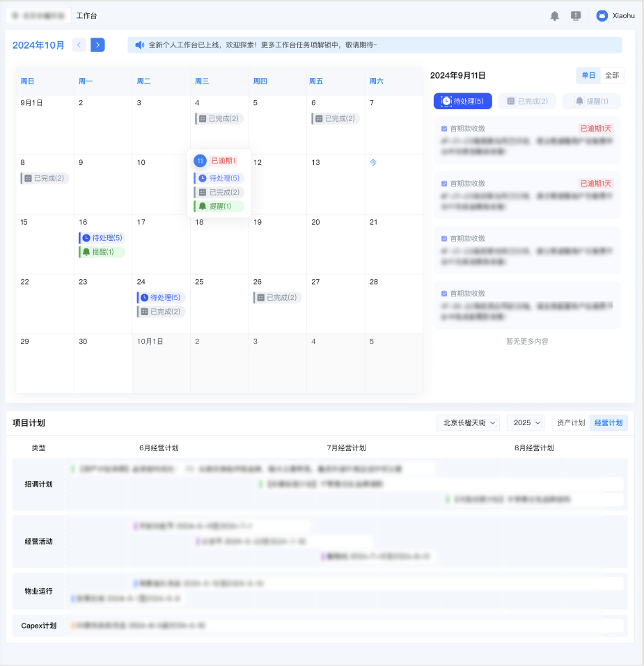Screen dimensions: 644x666
Task: Click the Xiaohu user avatar
Action: (x=602, y=16)
